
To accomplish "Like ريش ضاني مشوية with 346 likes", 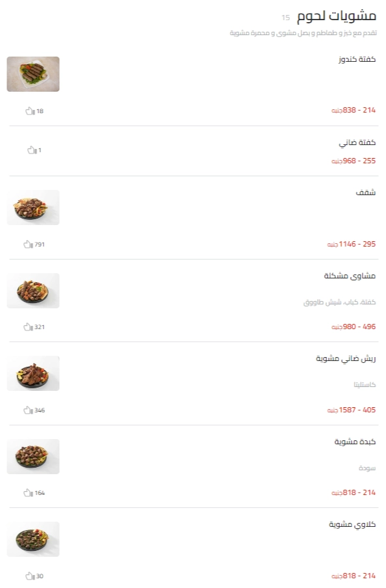I will point(28,410).
